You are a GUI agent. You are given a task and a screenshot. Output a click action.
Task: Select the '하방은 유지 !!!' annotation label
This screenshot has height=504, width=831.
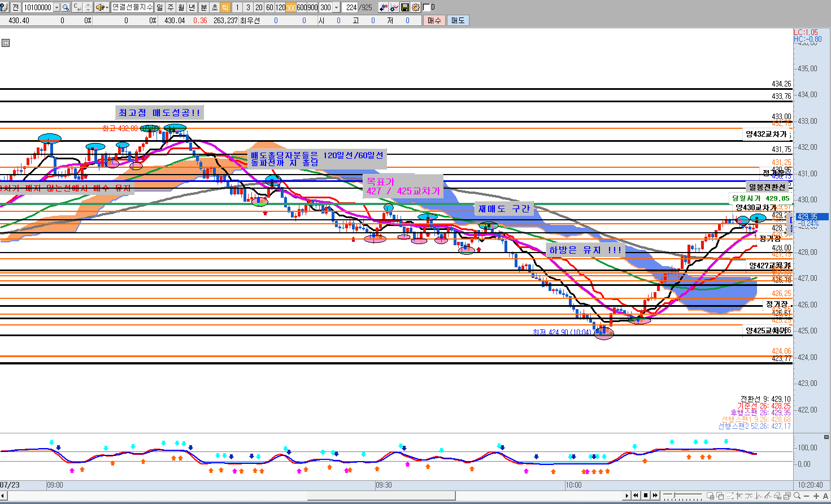point(585,250)
